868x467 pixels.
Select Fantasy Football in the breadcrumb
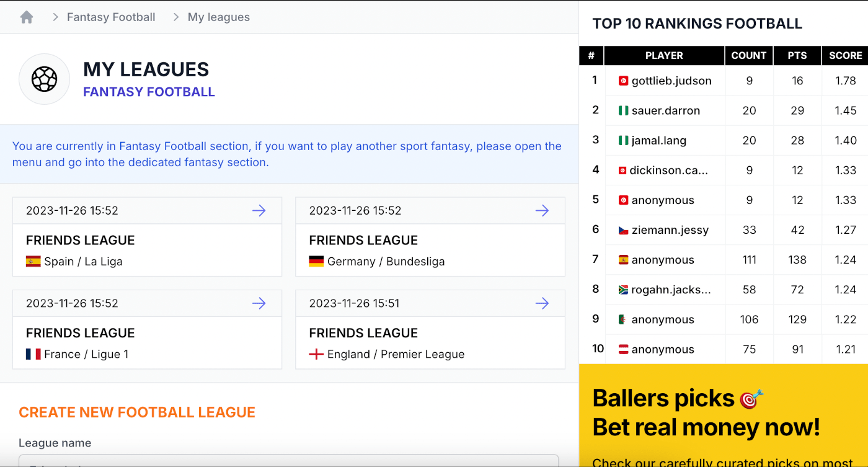click(111, 17)
